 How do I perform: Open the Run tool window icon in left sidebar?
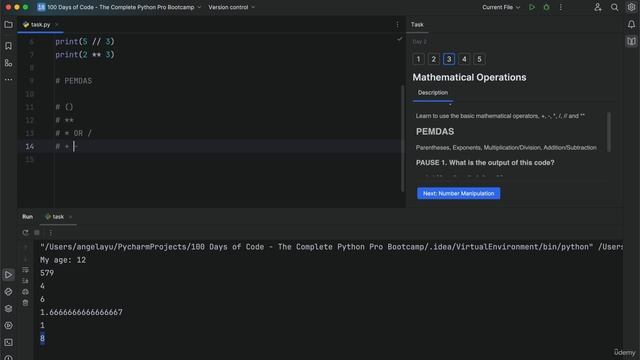click(x=8, y=275)
